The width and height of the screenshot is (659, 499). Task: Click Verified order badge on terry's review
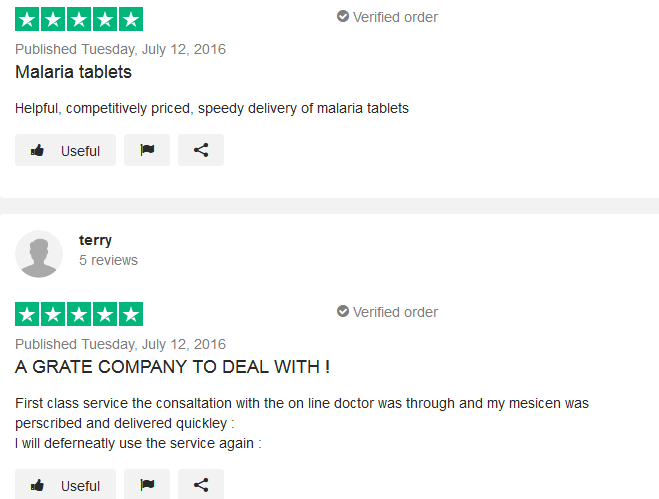click(387, 312)
